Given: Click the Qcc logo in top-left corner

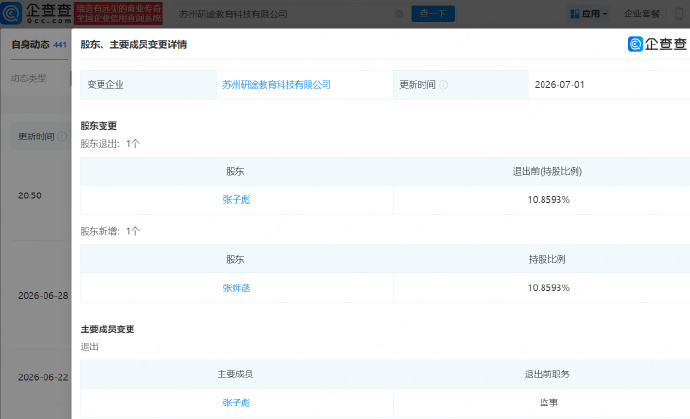Looking at the screenshot, I should [x=36, y=13].
